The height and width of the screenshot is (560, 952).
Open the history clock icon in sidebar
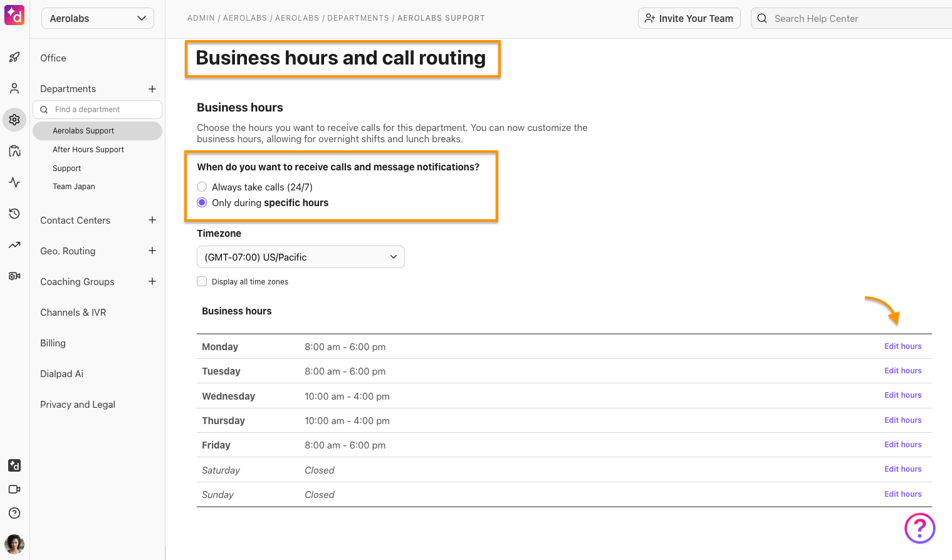tap(14, 214)
